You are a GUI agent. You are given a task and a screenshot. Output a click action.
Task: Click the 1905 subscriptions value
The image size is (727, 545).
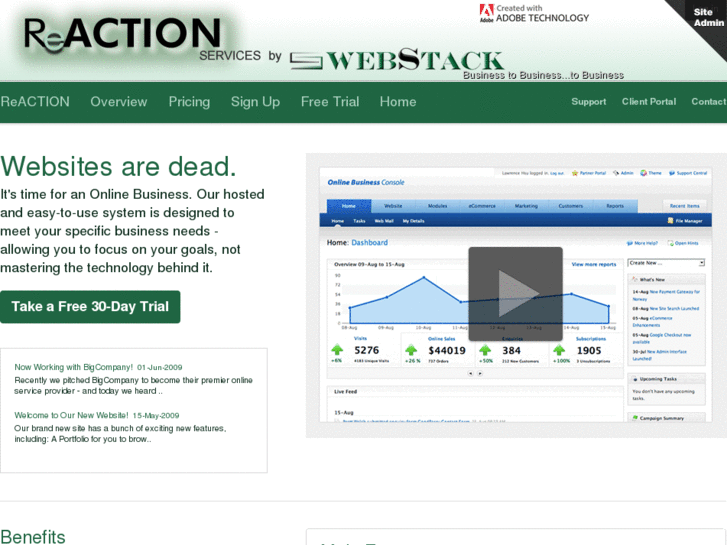[589, 350]
